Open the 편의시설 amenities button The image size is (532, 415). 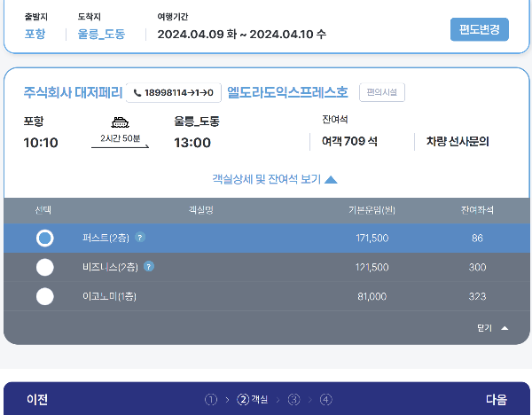pos(382,92)
